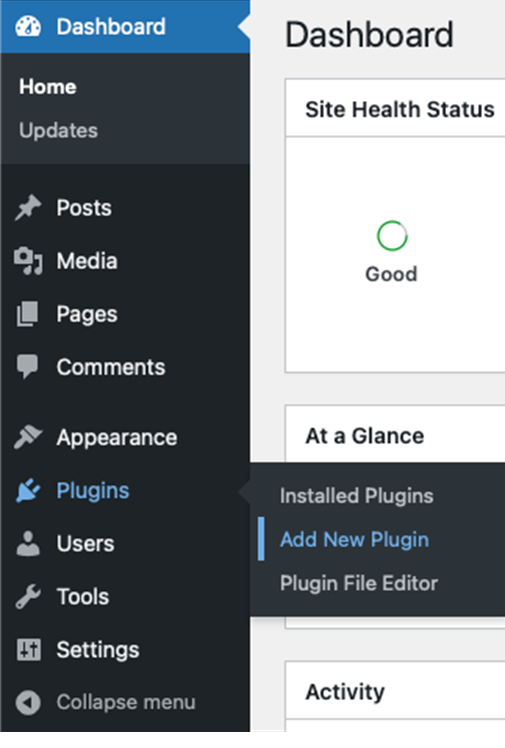505x748 pixels.
Task: Toggle the At a Glance panel header
Action: point(395,434)
